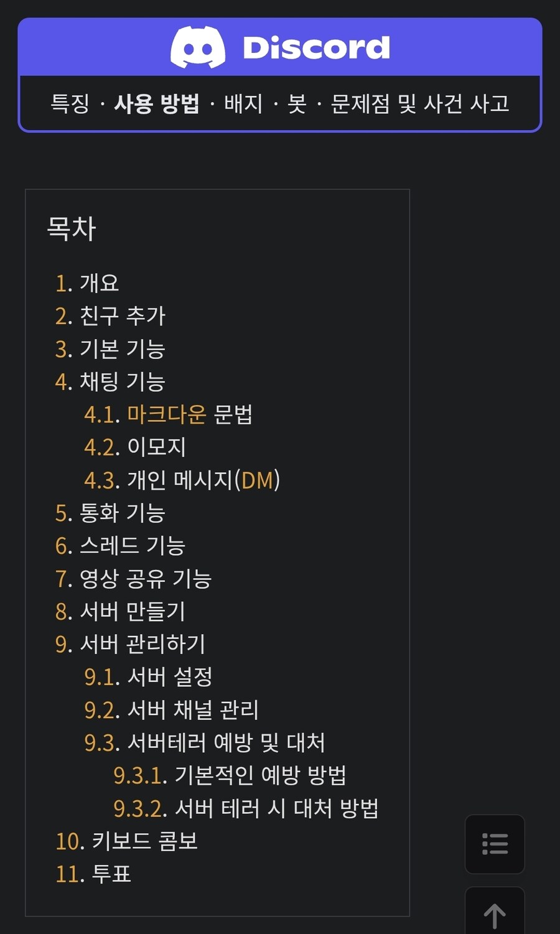Open the 특징 navigation link

click(x=68, y=105)
